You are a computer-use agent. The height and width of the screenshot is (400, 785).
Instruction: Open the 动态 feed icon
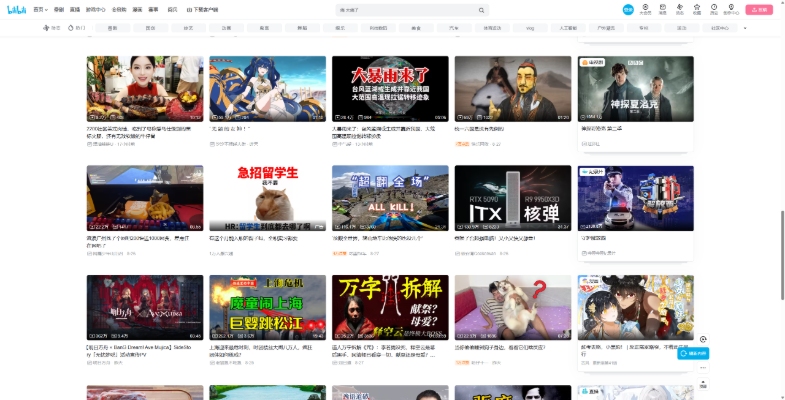point(680,9)
